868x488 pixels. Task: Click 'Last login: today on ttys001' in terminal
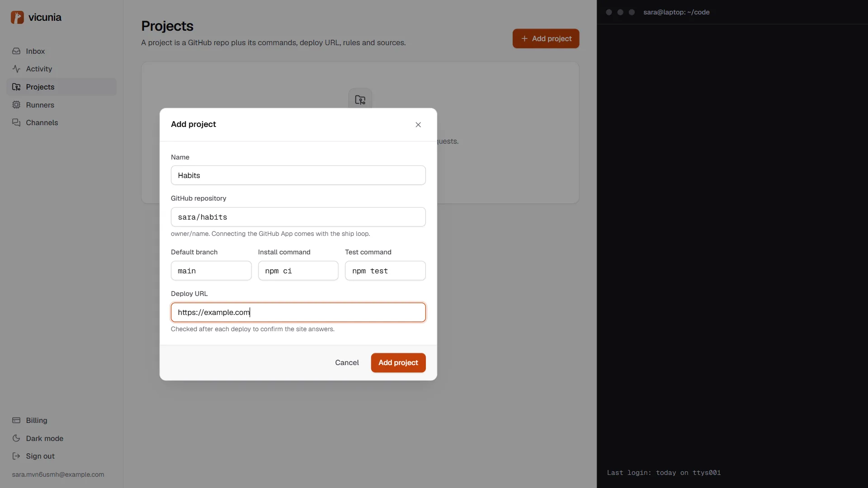point(664,473)
